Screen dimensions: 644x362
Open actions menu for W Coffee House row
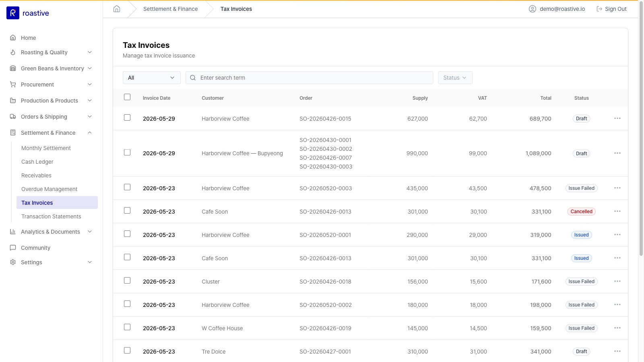[x=617, y=328]
